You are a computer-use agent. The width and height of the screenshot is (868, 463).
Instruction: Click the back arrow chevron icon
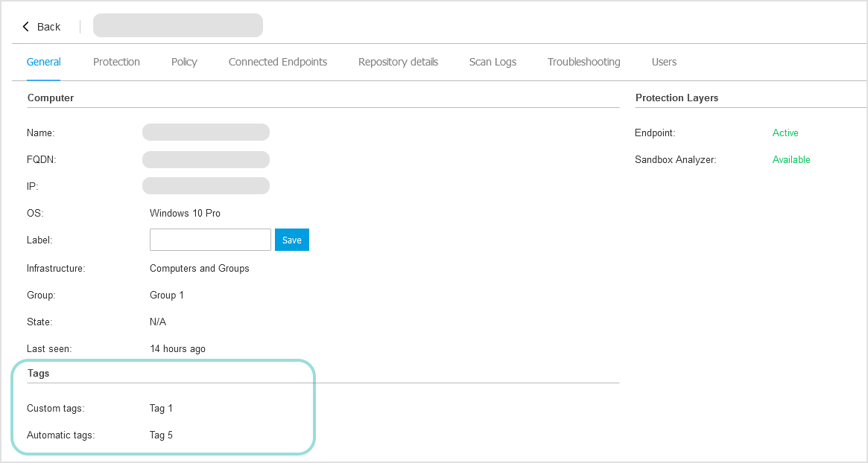(24, 25)
